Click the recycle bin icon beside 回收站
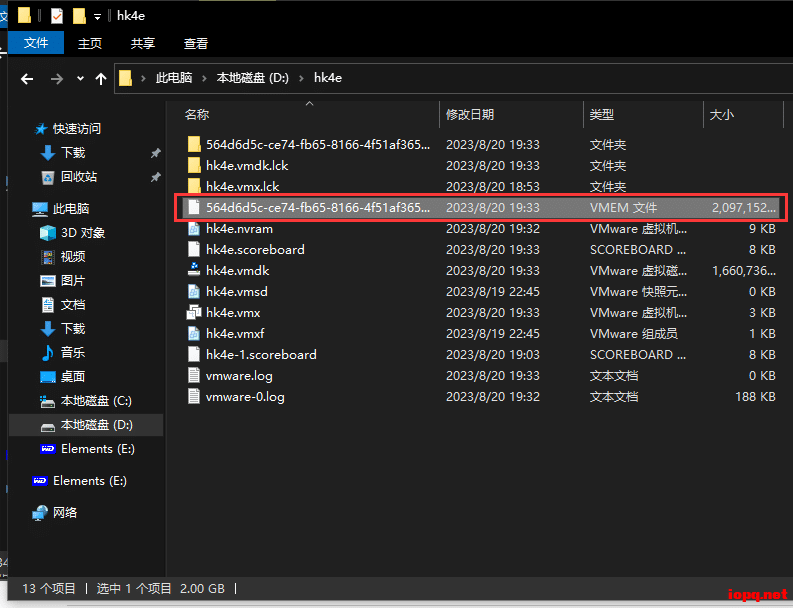 click(48, 177)
